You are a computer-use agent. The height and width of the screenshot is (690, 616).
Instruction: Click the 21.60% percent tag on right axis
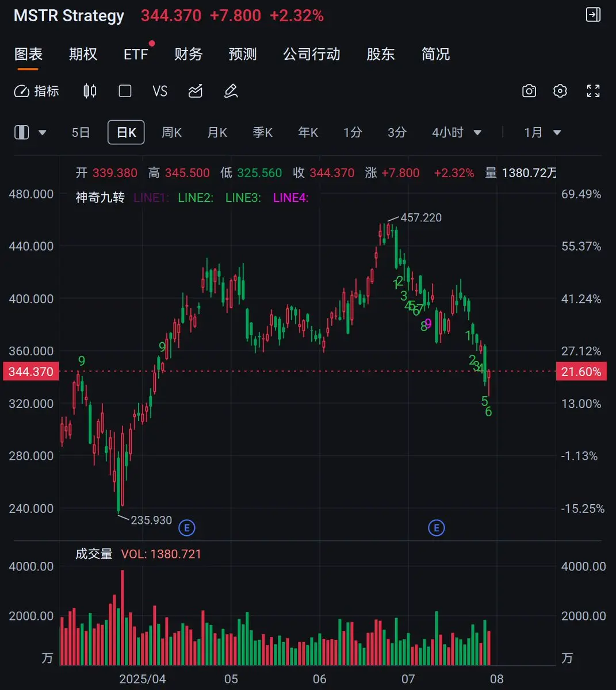coord(581,371)
